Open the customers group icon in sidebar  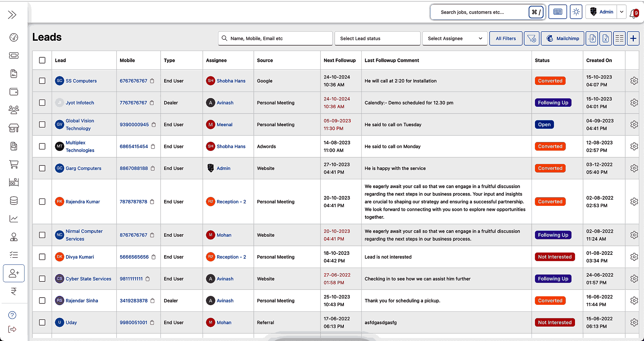(x=14, y=110)
